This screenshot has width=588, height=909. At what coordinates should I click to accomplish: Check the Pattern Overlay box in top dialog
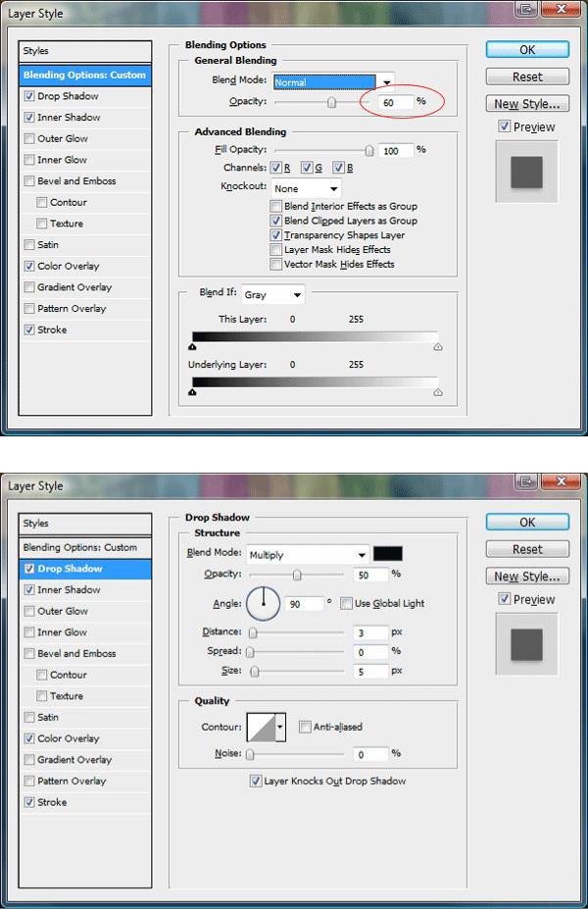29,309
